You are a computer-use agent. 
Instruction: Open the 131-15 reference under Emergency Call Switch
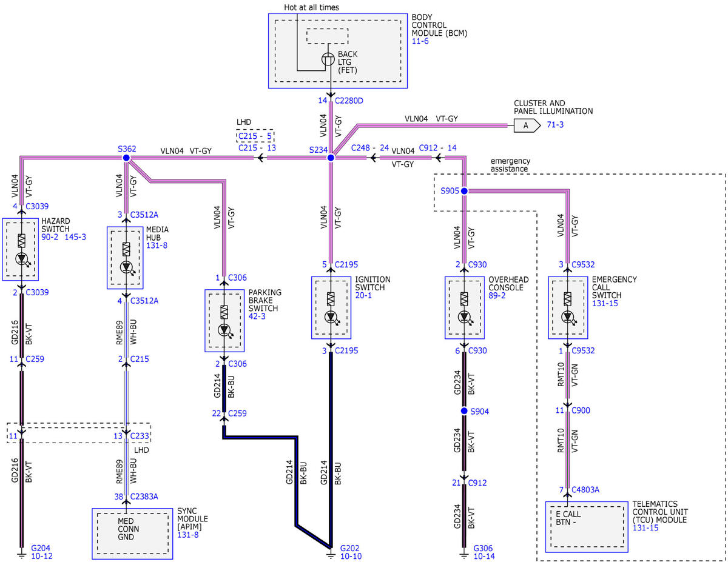(605, 303)
